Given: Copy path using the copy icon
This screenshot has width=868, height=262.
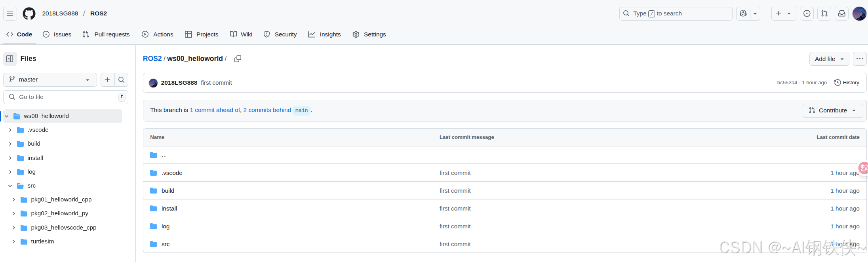Looking at the screenshot, I should point(238,59).
